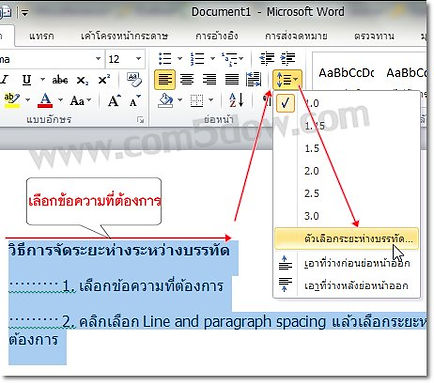
Task: Select line spacing 2.0
Action: pos(347,171)
